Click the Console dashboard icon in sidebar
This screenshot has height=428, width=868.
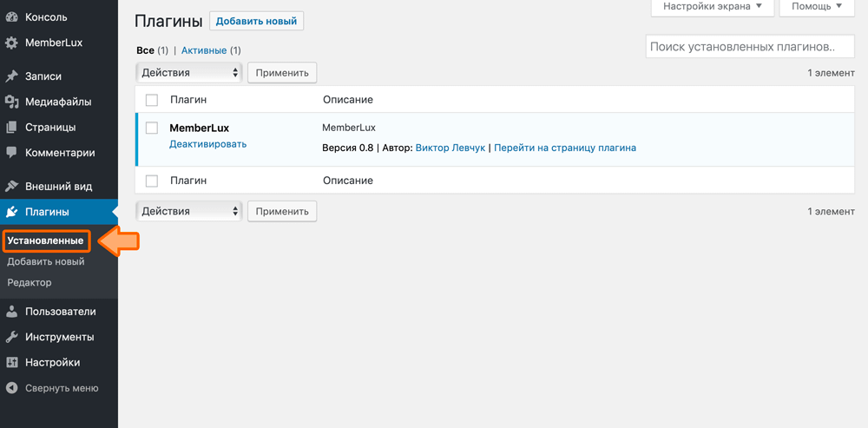tap(12, 17)
